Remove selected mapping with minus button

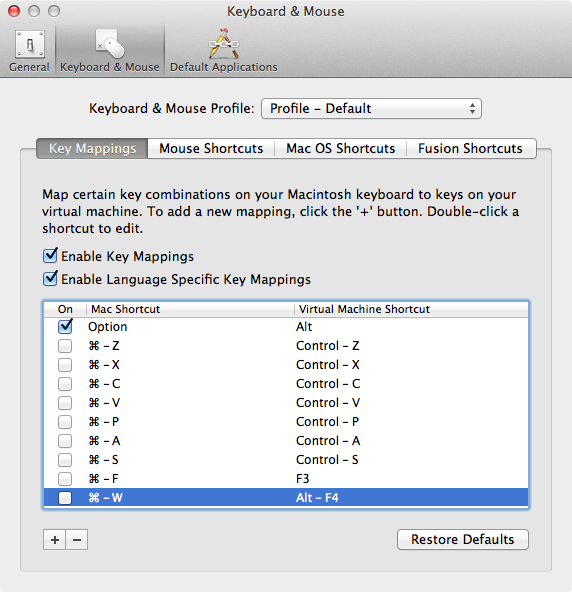tap(77, 540)
